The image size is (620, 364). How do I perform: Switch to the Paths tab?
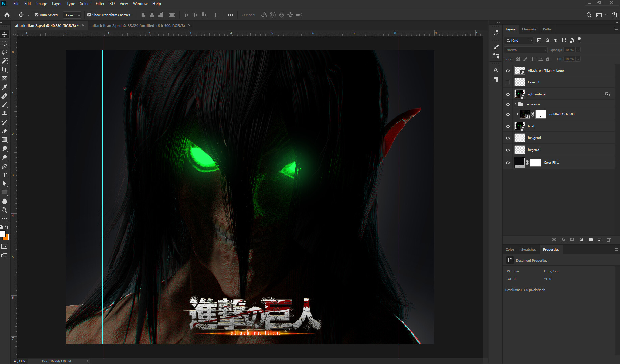click(547, 29)
